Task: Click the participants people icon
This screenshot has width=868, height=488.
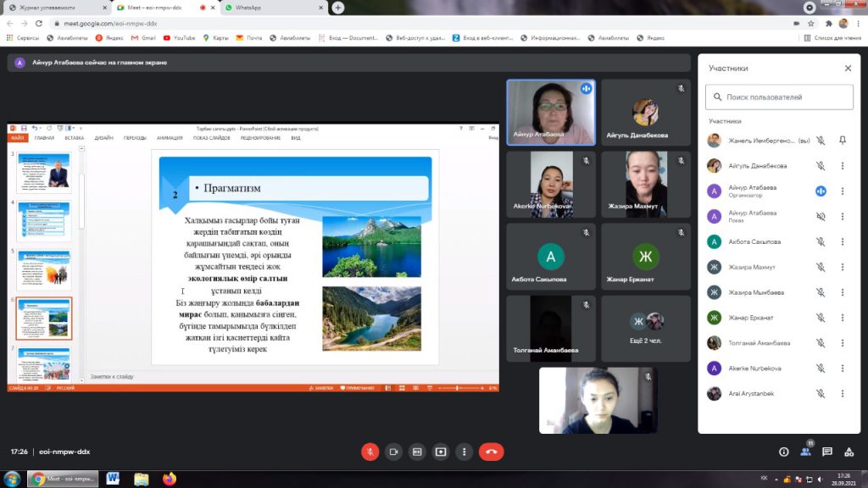Action: [x=805, y=452]
